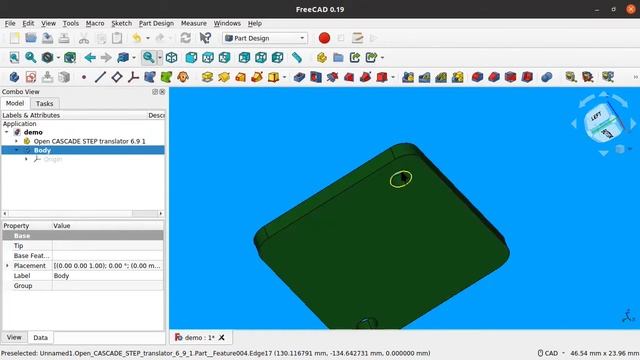The height and width of the screenshot is (360, 640).
Task: Open CAD navigation style selector
Action: click(551, 353)
